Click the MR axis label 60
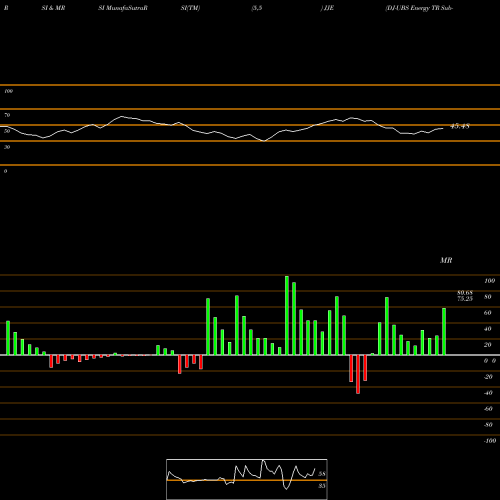Screen dimensions: 500x500 tap(488, 313)
